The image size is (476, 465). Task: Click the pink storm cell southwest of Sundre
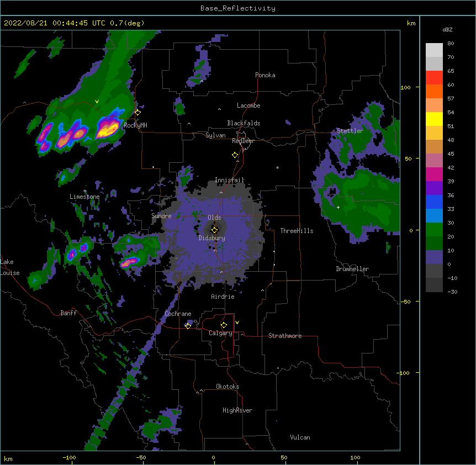pos(130,262)
